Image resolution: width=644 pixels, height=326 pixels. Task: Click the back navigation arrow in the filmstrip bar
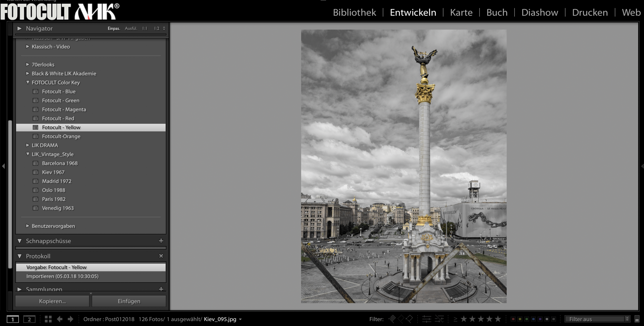click(x=60, y=319)
